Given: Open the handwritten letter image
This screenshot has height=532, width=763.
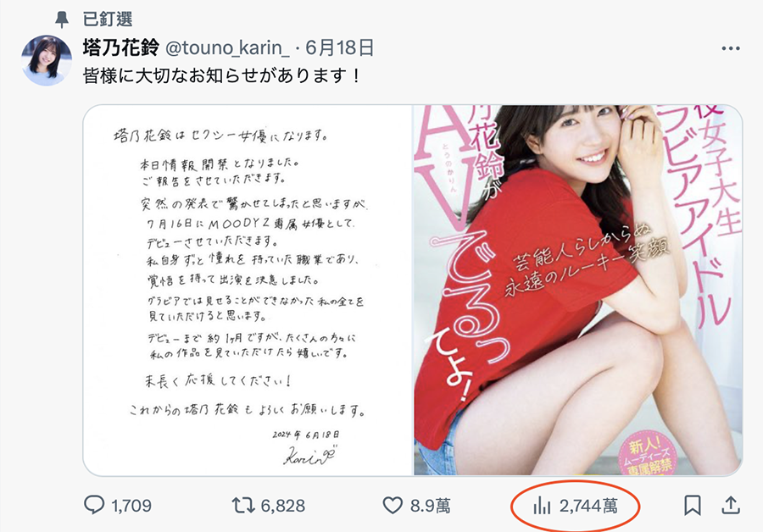Looking at the screenshot, I should [248, 291].
